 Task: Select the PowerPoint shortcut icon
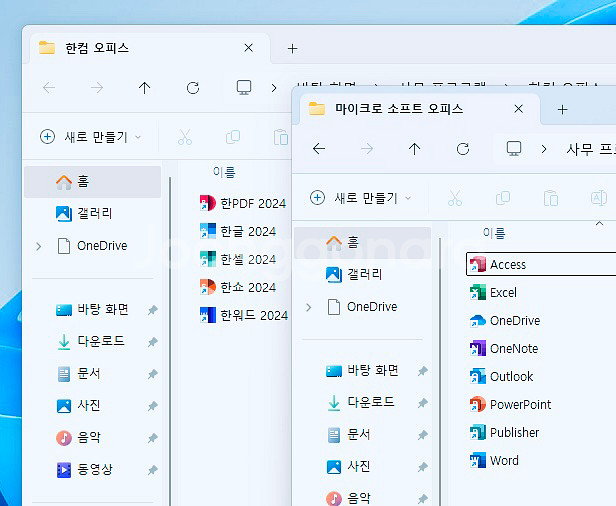pos(478,404)
